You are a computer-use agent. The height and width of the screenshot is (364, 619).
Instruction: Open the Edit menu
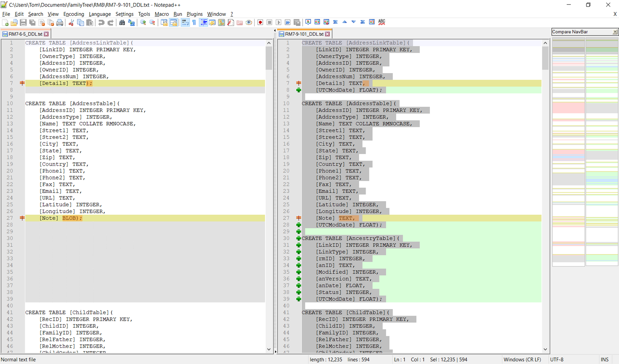(19, 14)
